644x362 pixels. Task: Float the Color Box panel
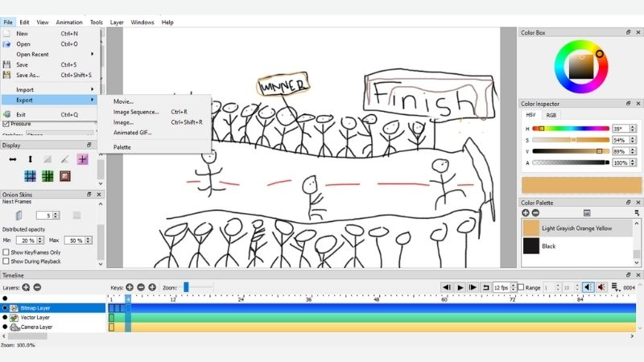point(628,32)
